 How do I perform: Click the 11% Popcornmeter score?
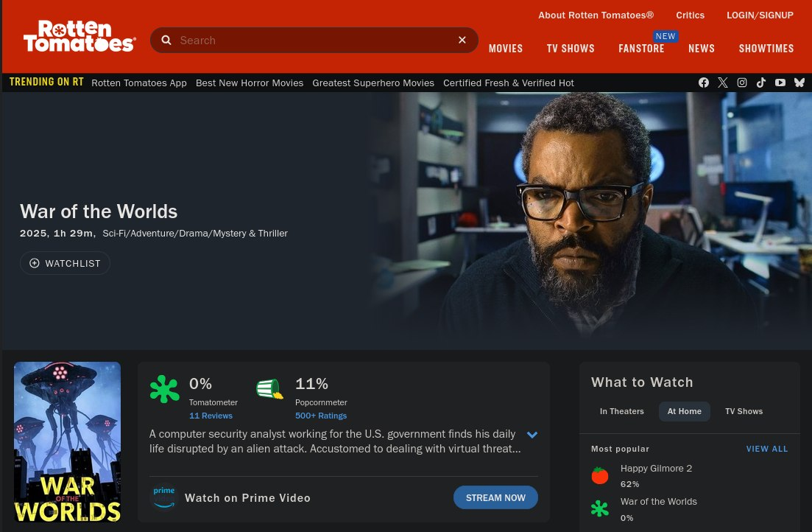tap(311, 384)
